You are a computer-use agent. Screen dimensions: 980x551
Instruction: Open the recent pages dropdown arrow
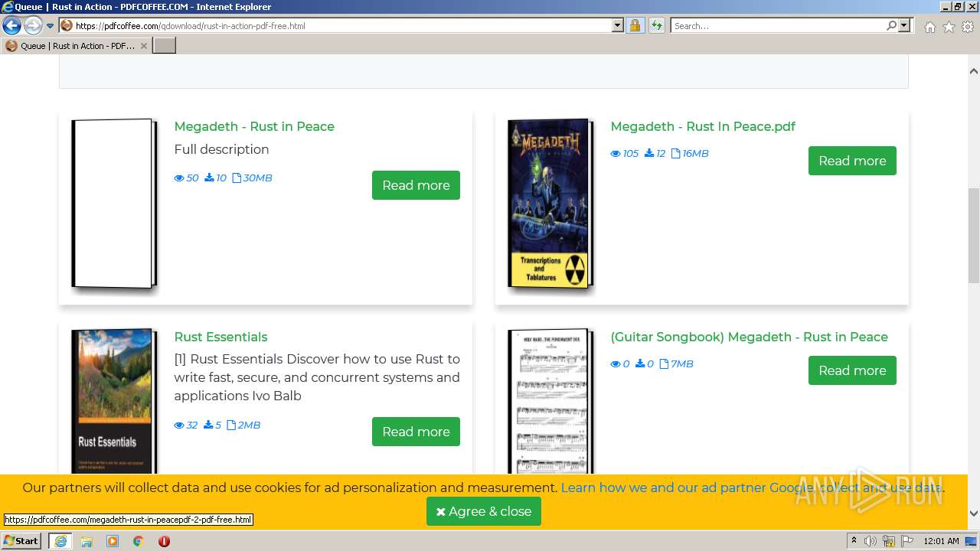tap(51, 26)
